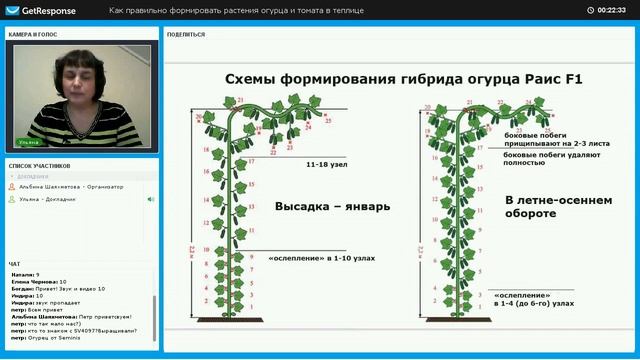640x360 pixels.
Task: Select the Список участников panel header
Action: [40, 166]
